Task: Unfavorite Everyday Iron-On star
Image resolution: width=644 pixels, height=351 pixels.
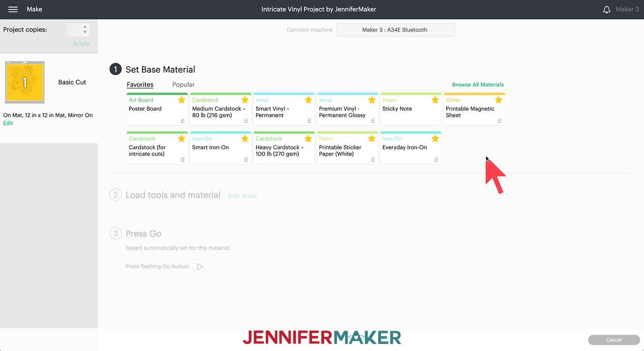Action: click(x=435, y=138)
